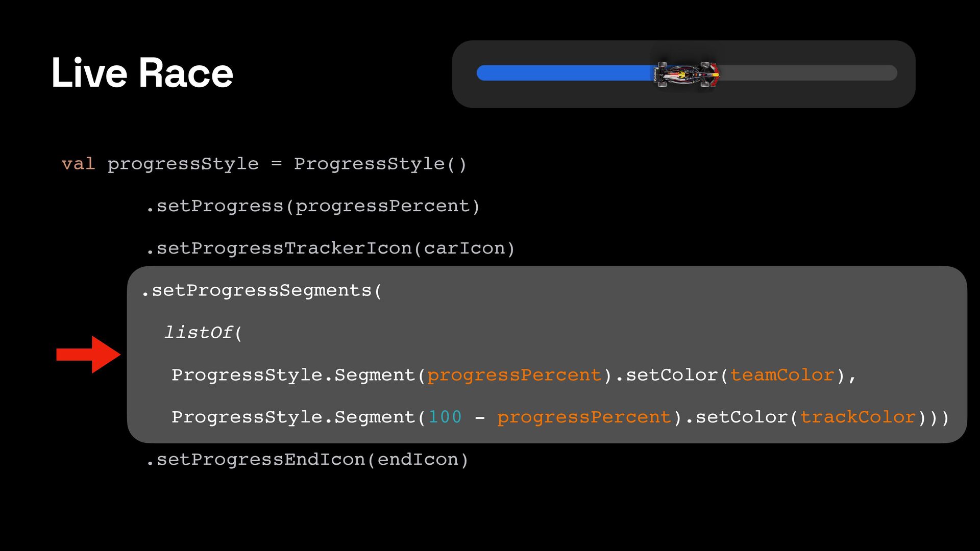This screenshot has height=551, width=980.
Task: Click the Live Race title
Action: [142, 73]
